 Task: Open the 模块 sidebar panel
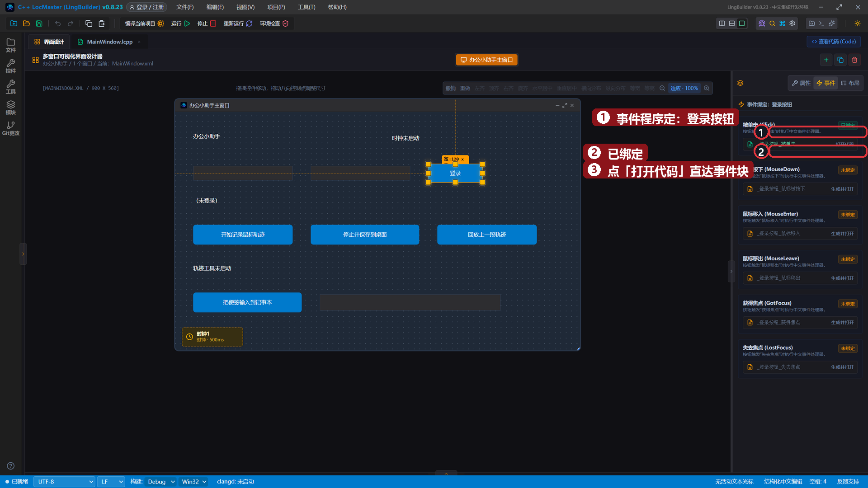[x=11, y=108]
